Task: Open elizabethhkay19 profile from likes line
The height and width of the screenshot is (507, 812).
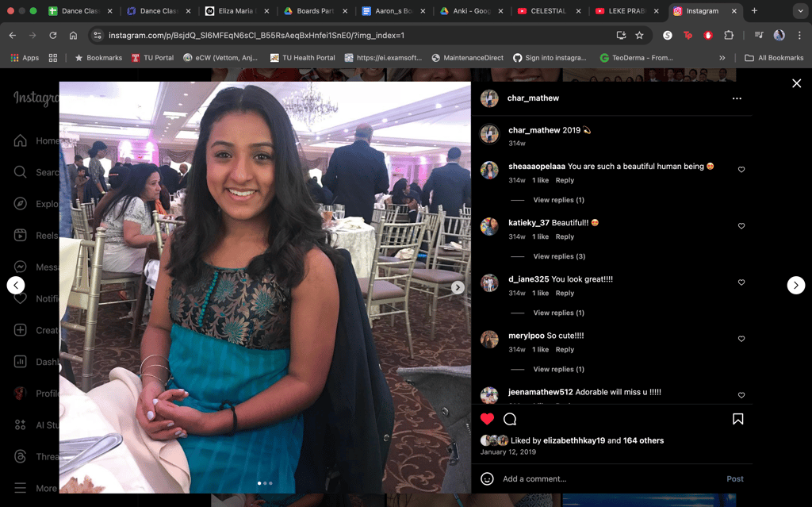Action: pos(574,440)
